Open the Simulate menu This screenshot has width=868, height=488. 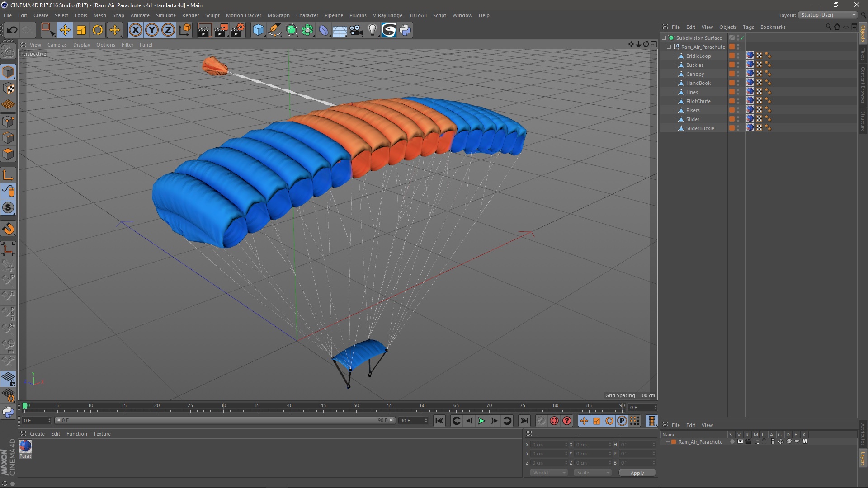tap(165, 15)
